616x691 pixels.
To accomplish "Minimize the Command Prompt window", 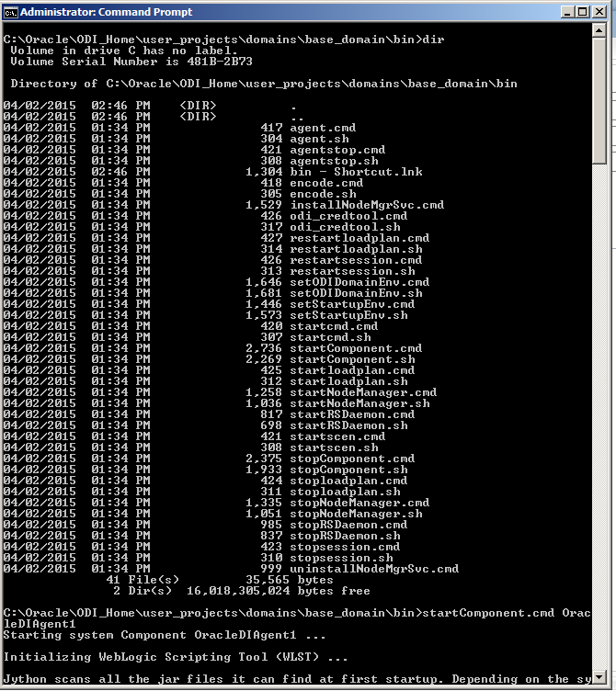I will [x=567, y=12].
